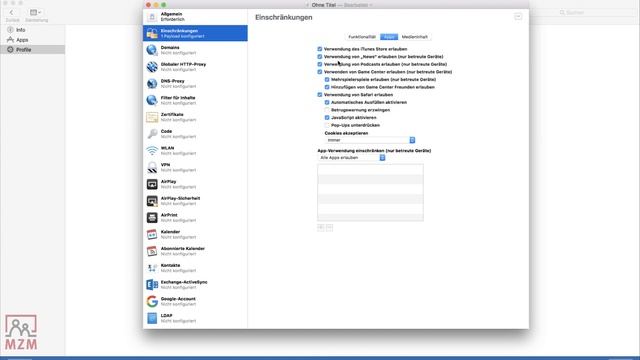The width and height of the screenshot is (640, 360).
Task: Select Apps in the background sidebar
Action: click(22, 40)
